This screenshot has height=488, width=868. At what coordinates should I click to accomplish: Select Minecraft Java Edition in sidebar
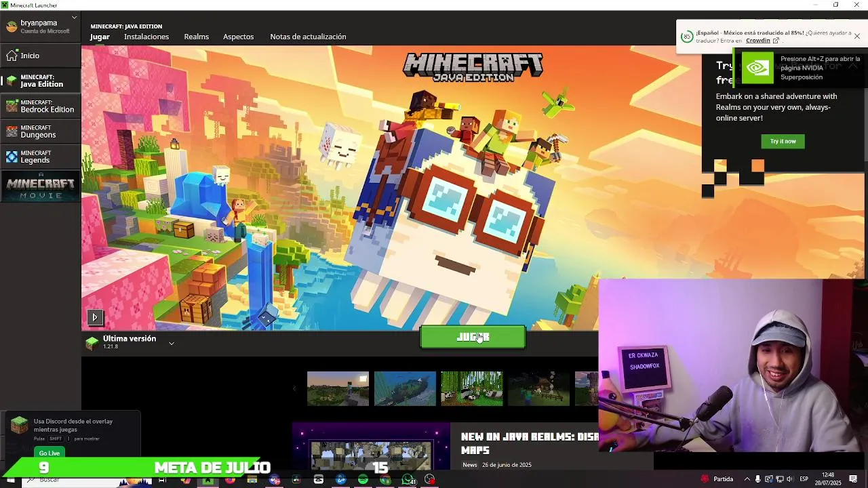coord(41,81)
